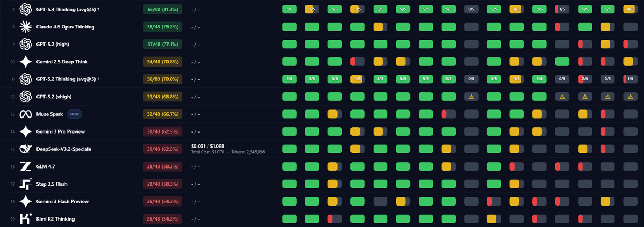
Task: Click the 1/5 cell in GPT-5.4 Thinking row
Action: point(562,9)
